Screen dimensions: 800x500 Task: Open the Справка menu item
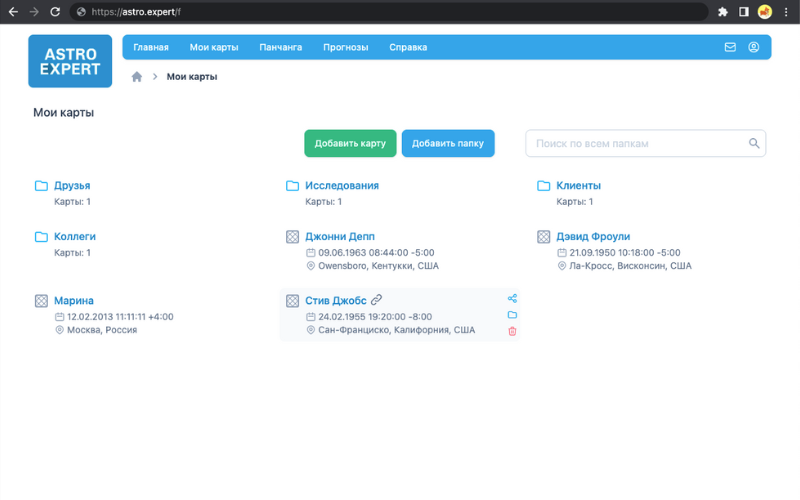pos(408,47)
